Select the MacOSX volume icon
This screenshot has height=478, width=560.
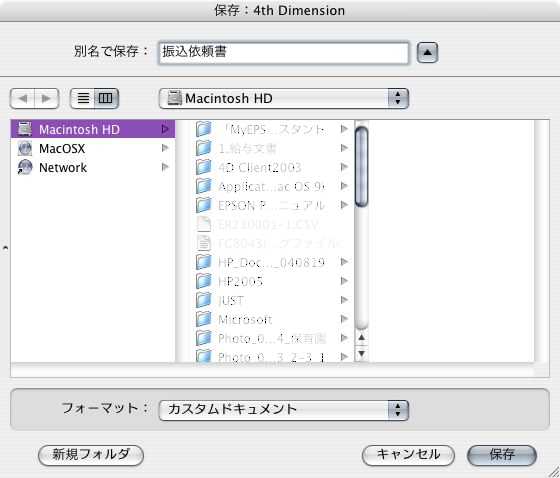point(25,148)
